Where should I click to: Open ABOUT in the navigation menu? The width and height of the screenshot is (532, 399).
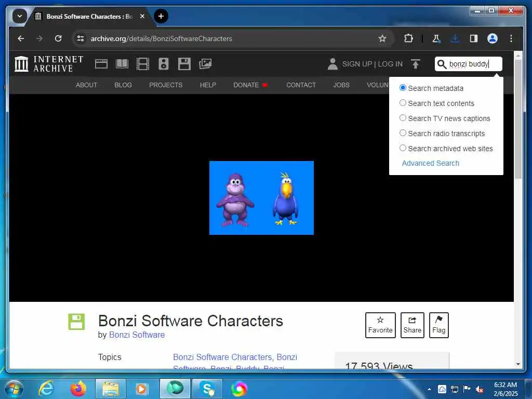(86, 85)
